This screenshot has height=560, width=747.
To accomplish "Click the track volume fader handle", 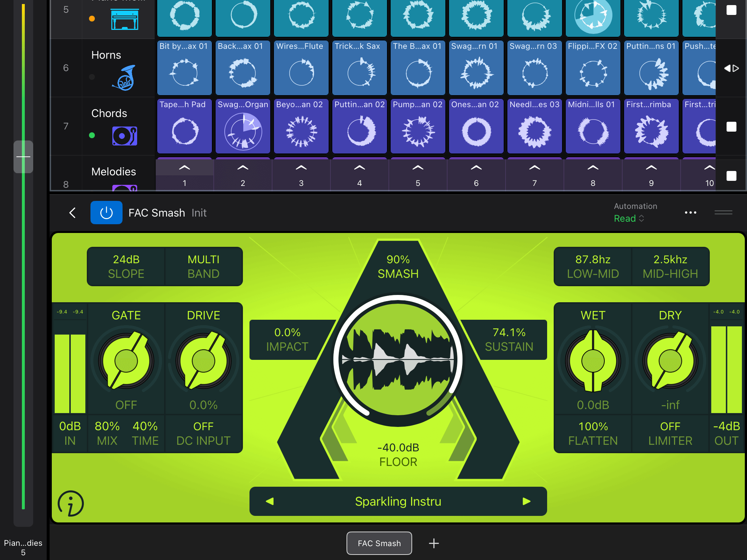I will (x=23, y=157).
